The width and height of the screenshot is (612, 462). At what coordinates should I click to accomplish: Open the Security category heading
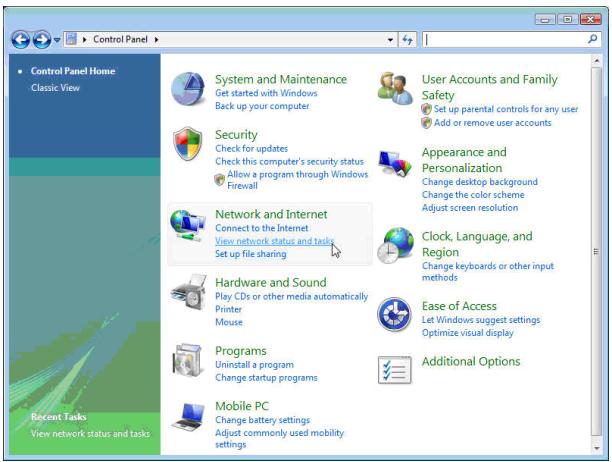pos(236,135)
